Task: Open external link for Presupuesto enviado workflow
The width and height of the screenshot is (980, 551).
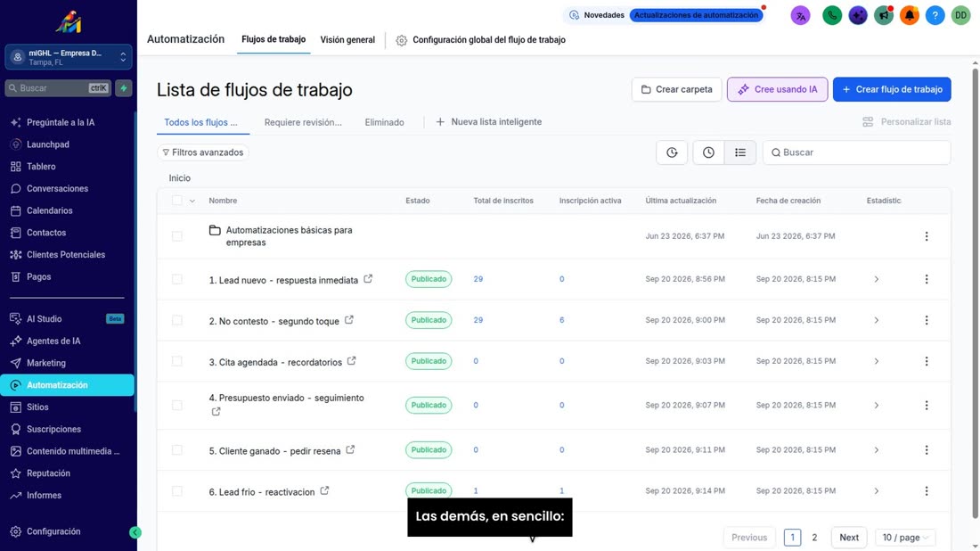Action: pyautogui.click(x=216, y=412)
